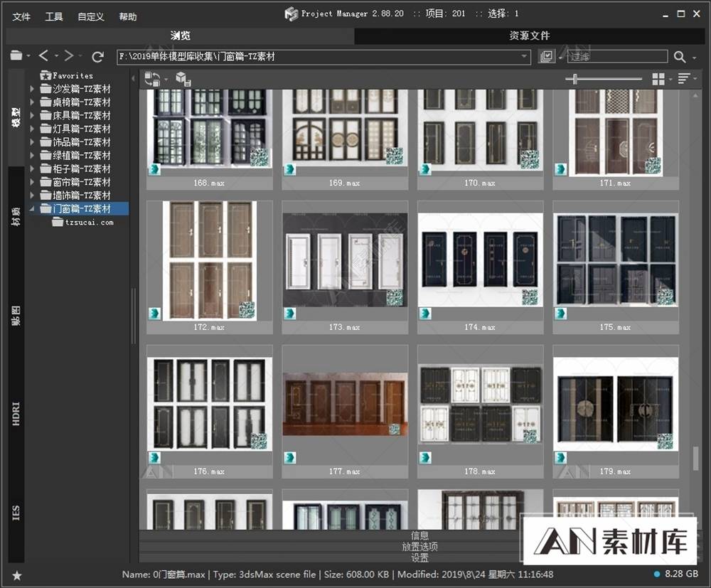Image resolution: width=711 pixels, height=588 pixels.
Task: Click the favorites star icon at bottom left
Action: tap(17, 576)
